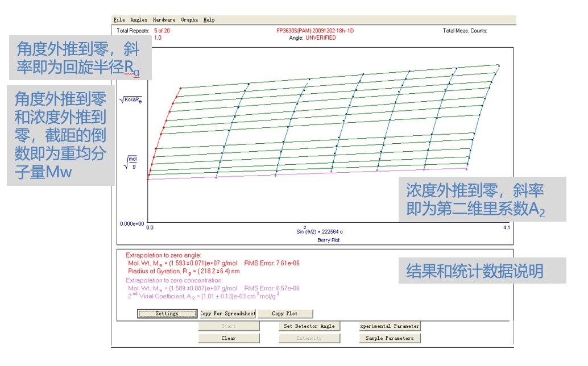Viewport: 588px width, 366px height.
Task: Click the Copy Plot button
Action: coord(285,314)
